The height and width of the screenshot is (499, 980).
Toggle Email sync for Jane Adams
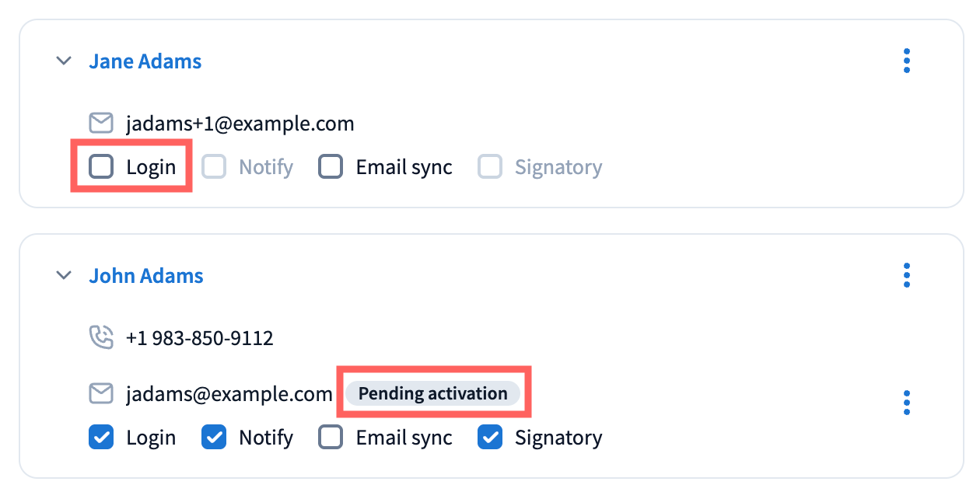coord(331,166)
